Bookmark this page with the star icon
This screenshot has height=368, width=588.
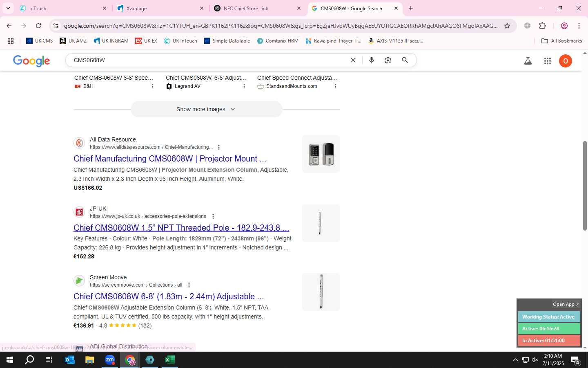(x=507, y=26)
